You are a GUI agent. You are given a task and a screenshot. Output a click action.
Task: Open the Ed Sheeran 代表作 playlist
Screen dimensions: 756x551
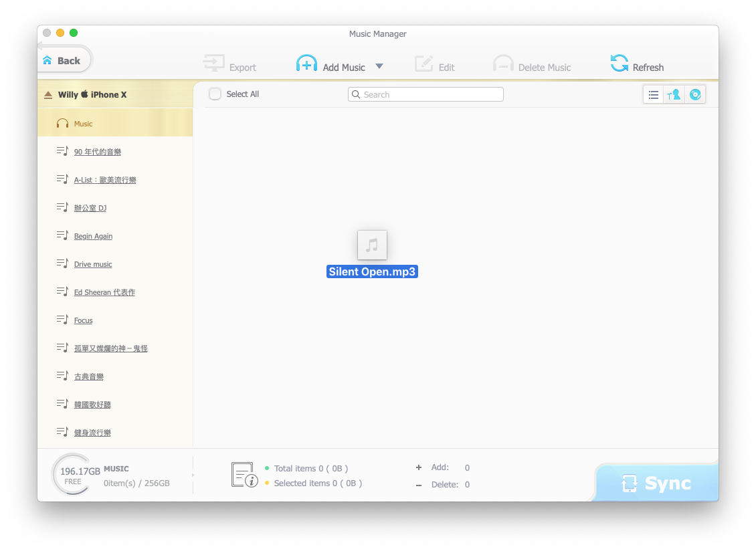pyautogui.click(x=104, y=292)
